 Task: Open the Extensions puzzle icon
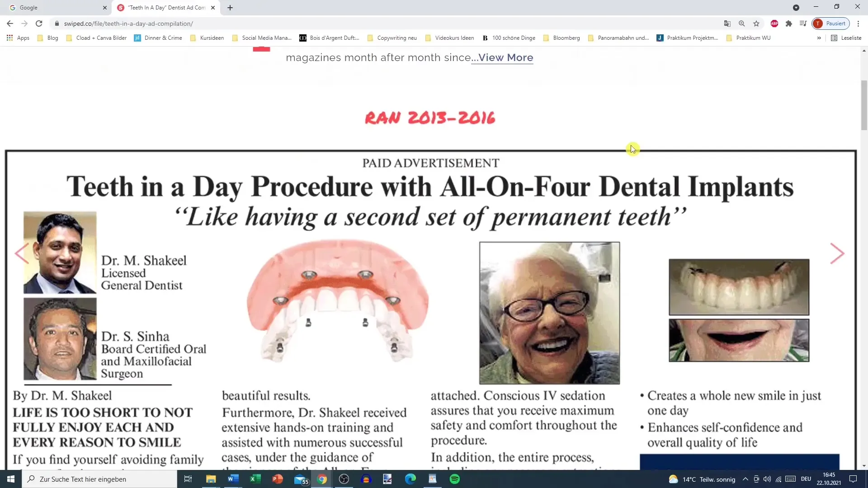(x=788, y=23)
